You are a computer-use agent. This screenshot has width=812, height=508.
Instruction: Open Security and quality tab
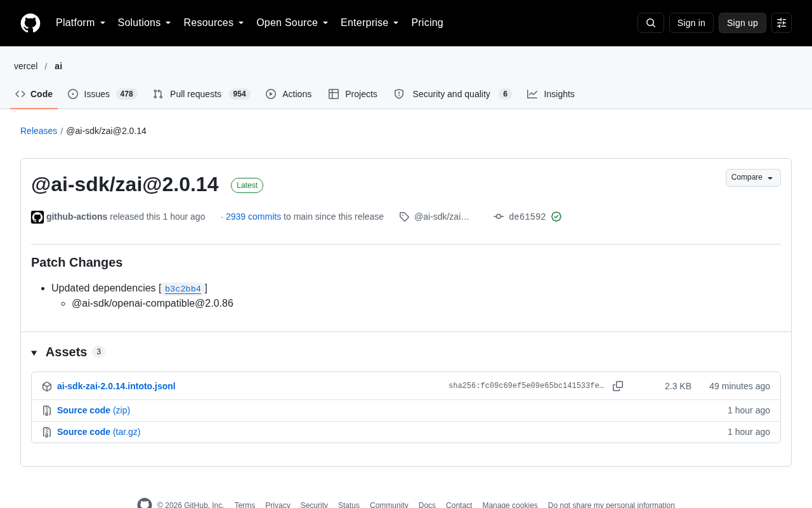point(452,94)
